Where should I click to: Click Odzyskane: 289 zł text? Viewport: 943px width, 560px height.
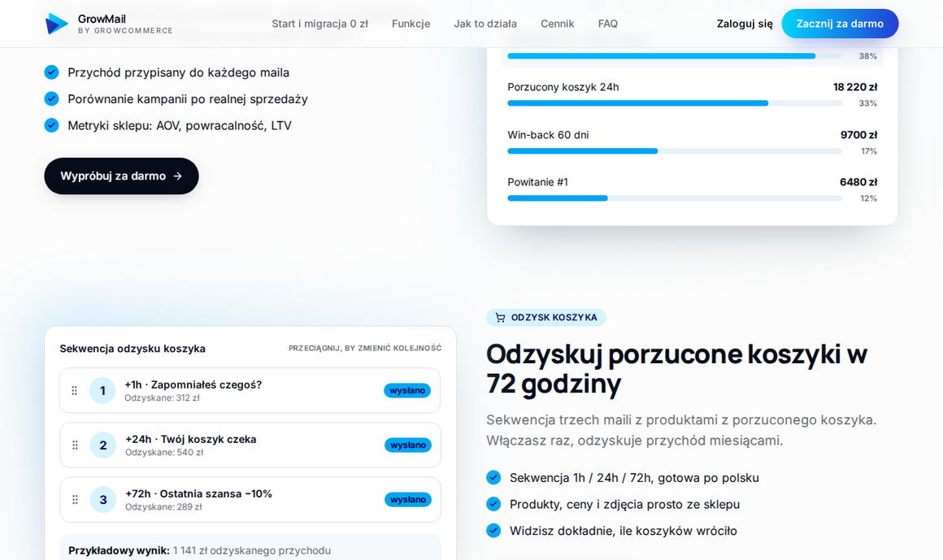click(163, 507)
